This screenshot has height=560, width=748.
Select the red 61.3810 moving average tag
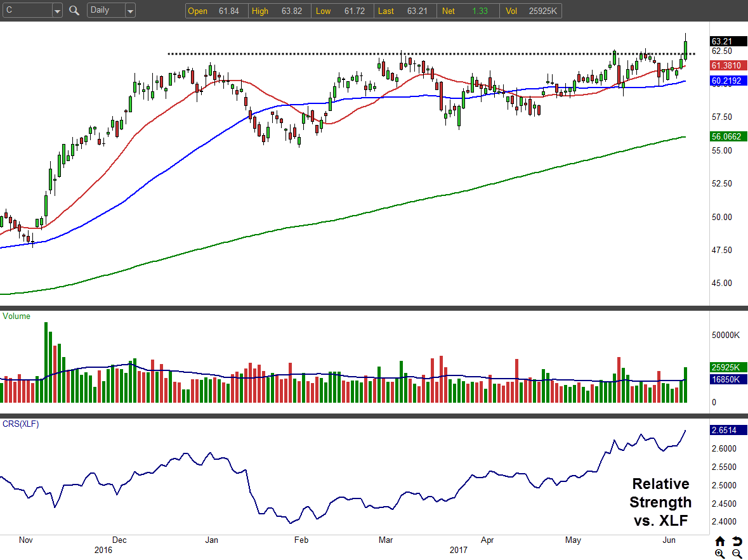click(x=728, y=66)
